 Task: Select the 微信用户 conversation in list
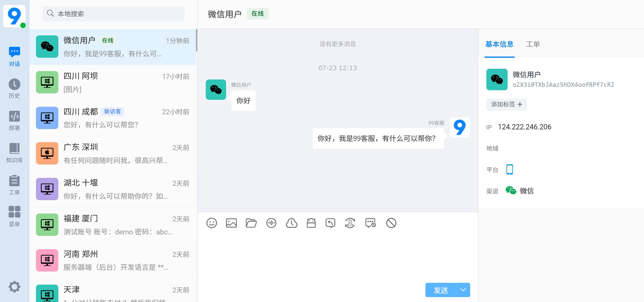pyautogui.click(x=113, y=47)
